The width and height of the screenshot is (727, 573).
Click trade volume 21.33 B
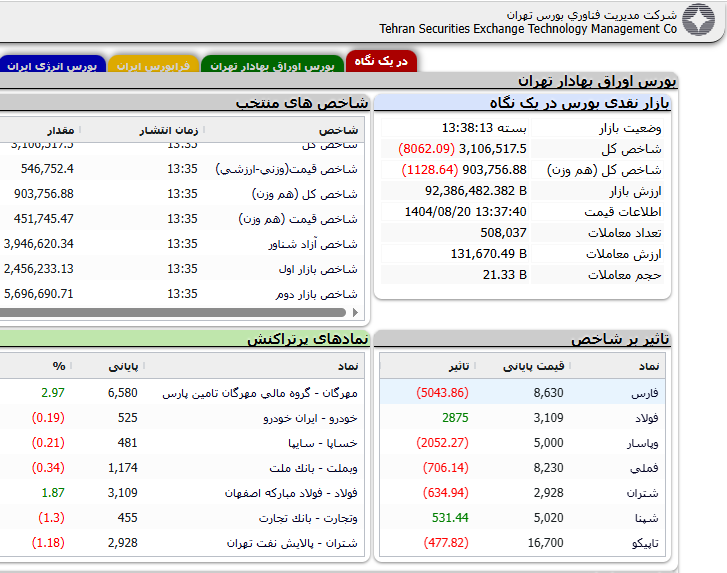coord(505,275)
